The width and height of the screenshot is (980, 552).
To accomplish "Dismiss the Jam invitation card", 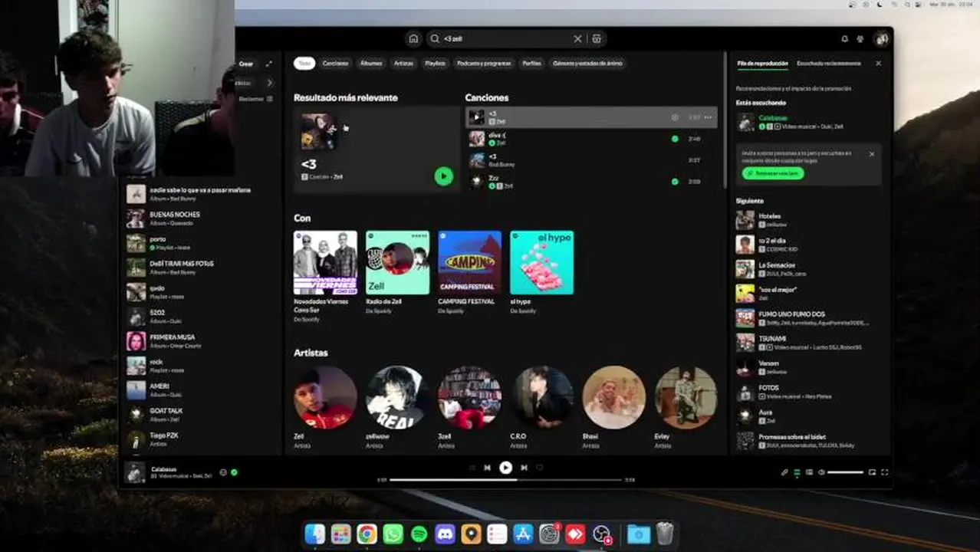I will click(872, 154).
